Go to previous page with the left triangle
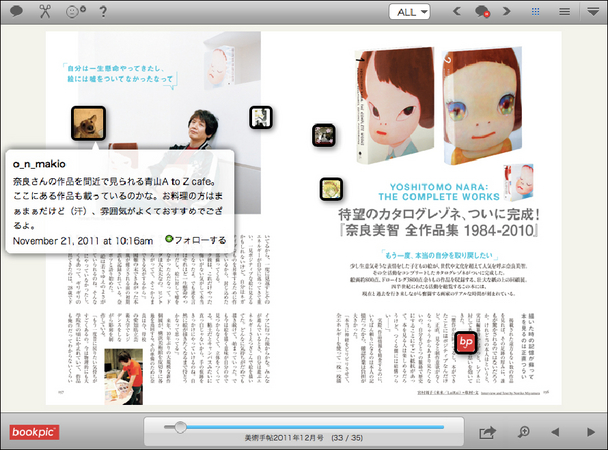The image size is (608, 450). 555,432
